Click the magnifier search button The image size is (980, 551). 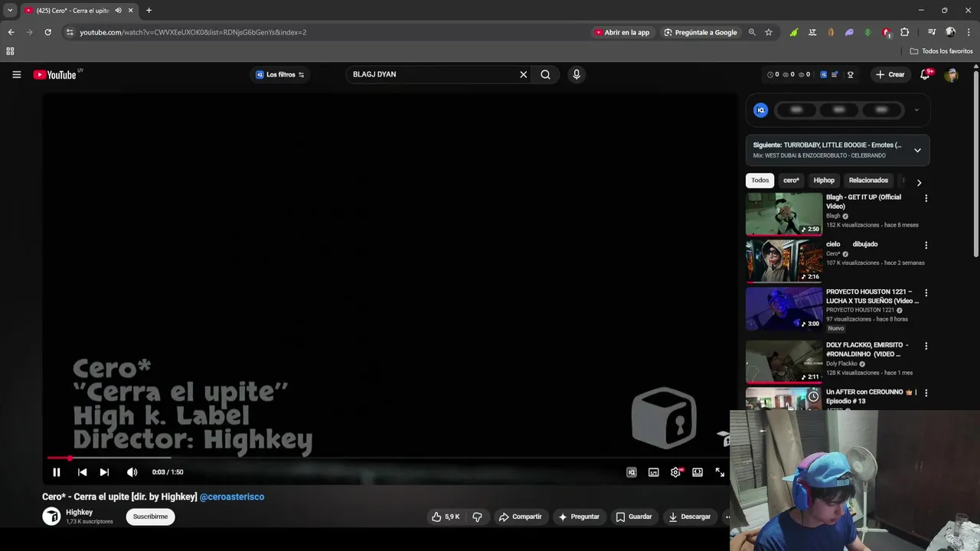[545, 74]
